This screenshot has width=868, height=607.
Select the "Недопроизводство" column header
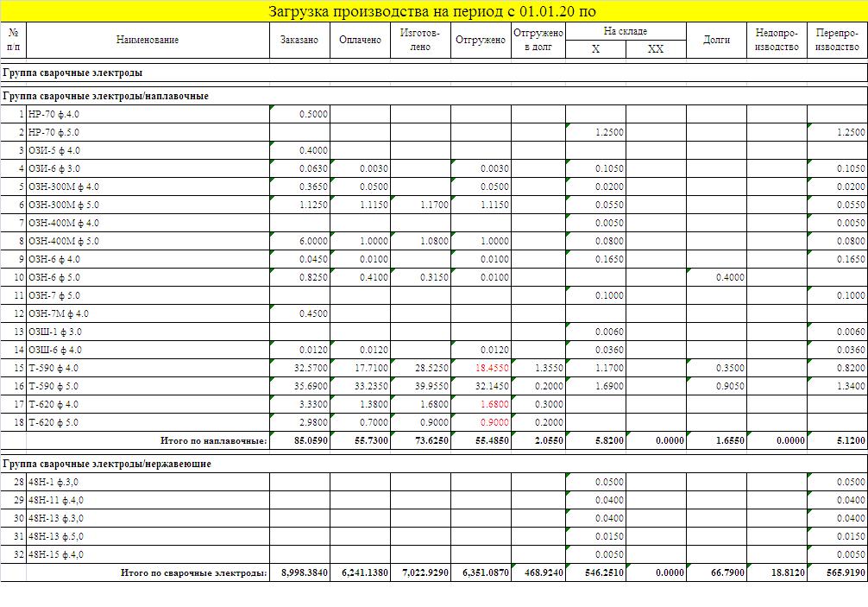pos(777,40)
